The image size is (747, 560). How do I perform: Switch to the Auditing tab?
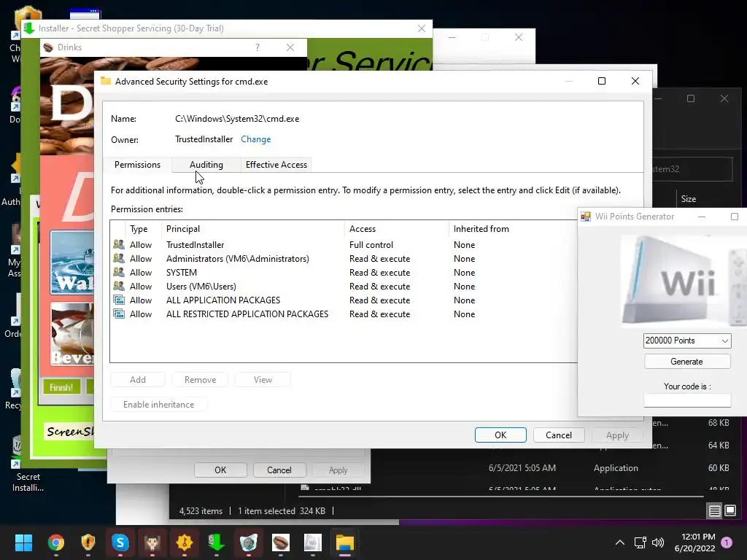206,165
